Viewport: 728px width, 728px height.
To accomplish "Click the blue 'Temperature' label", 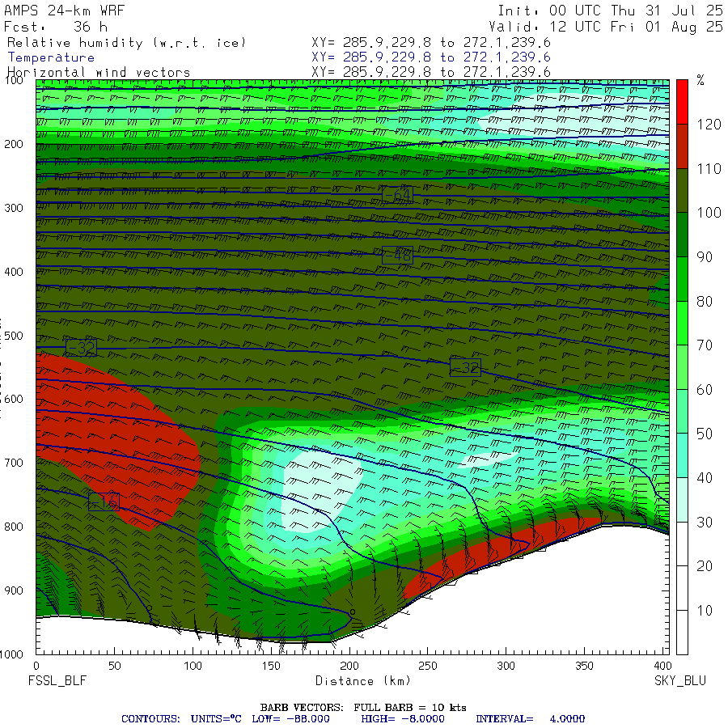I will pos(51,57).
